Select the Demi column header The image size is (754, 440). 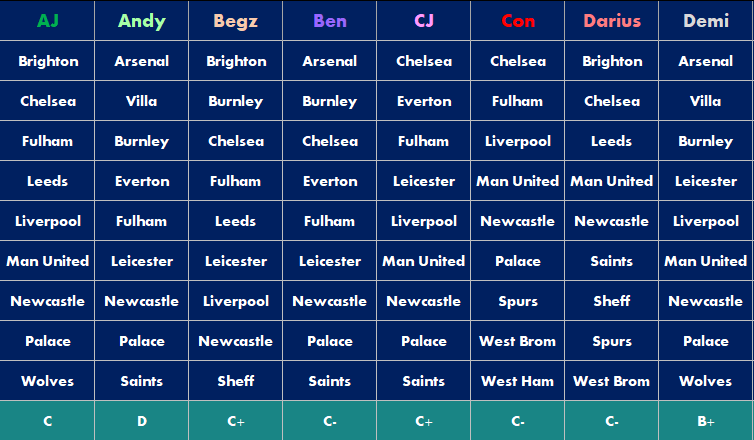pyautogui.click(x=705, y=21)
